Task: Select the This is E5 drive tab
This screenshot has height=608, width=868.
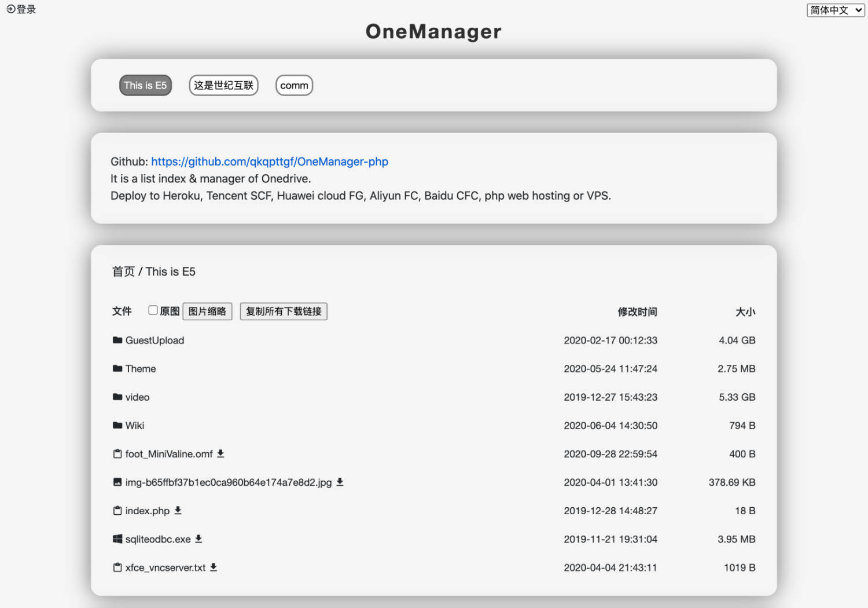Action: [x=145, y=85]
